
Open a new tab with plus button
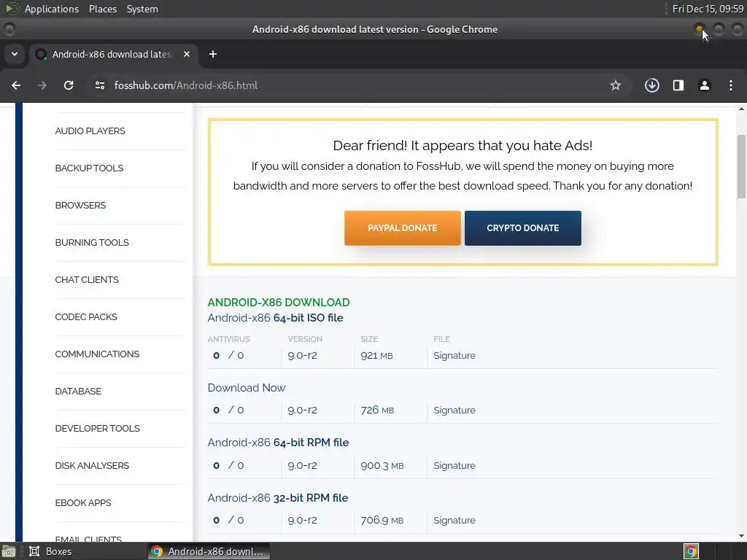[213, 54]
